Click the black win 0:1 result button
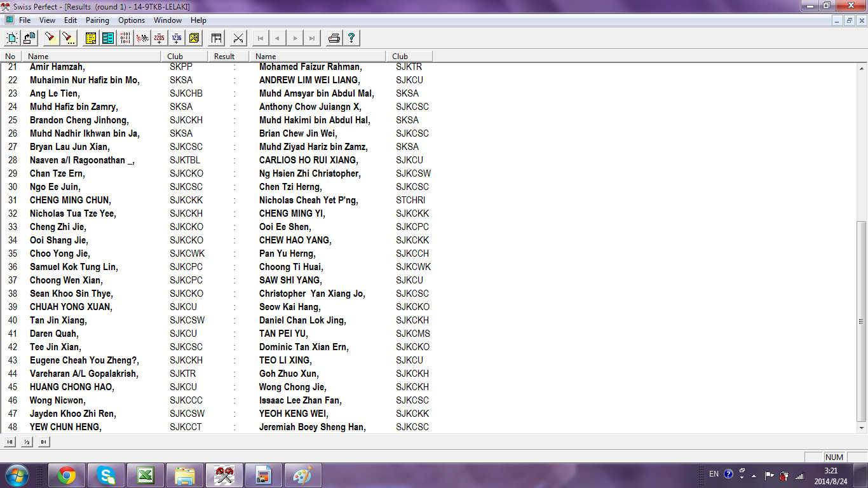Image resolution: width=868 pixels, height=488 pixels. (44, 442)
